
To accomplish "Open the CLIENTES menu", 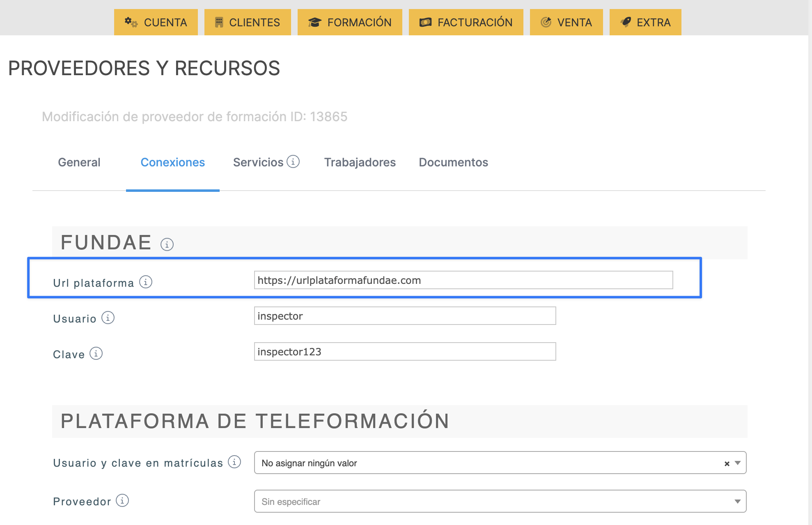I will 248,22.
